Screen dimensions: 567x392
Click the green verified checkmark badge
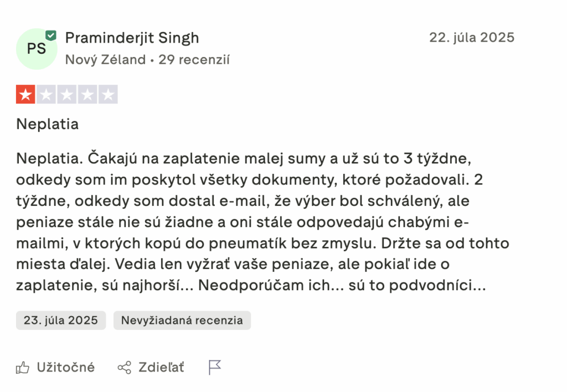point(51,35)
